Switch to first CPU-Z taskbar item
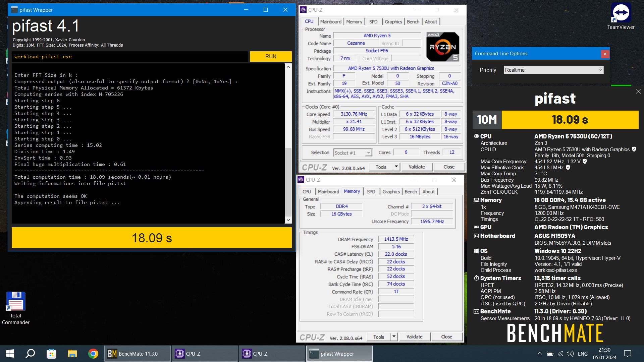The image size is (644, 362). 205,354
